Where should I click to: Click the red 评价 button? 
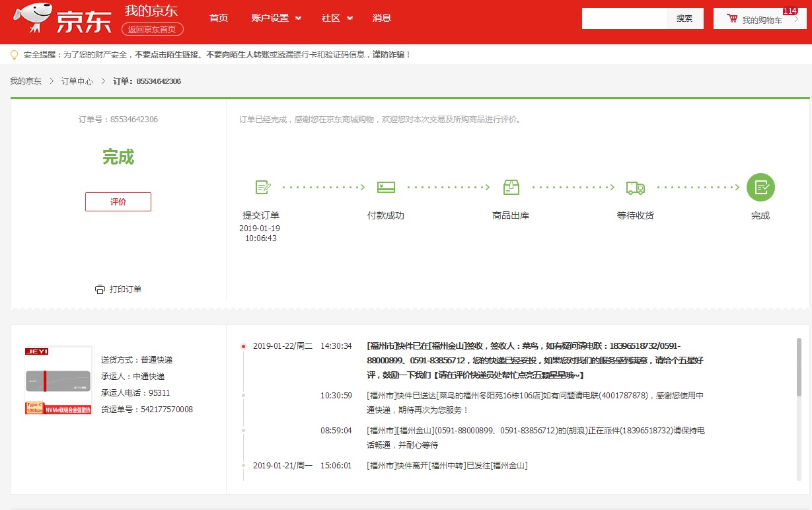(x=118, y=201)
